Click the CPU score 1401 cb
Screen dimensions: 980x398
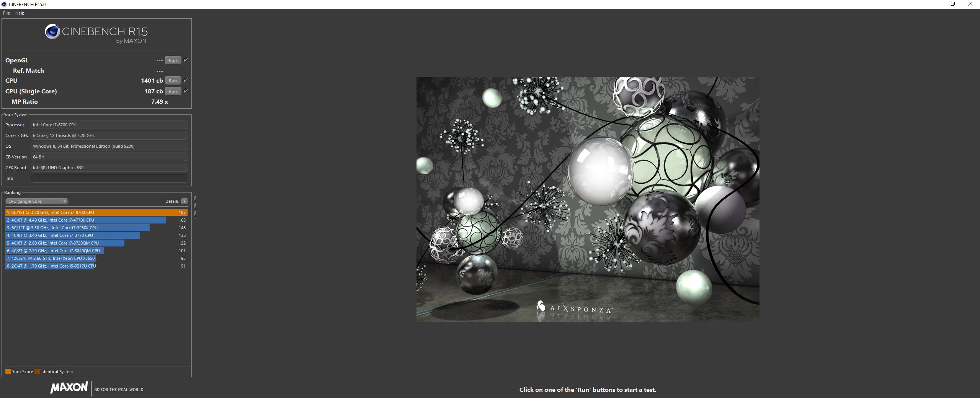[152, 81]
